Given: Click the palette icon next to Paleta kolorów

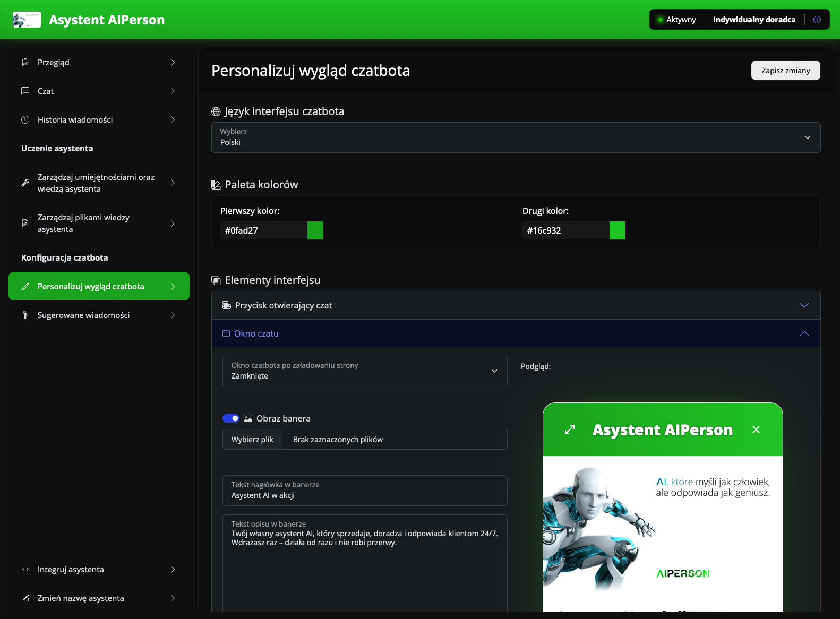Looking at the screenshot, I should point(216,185).
